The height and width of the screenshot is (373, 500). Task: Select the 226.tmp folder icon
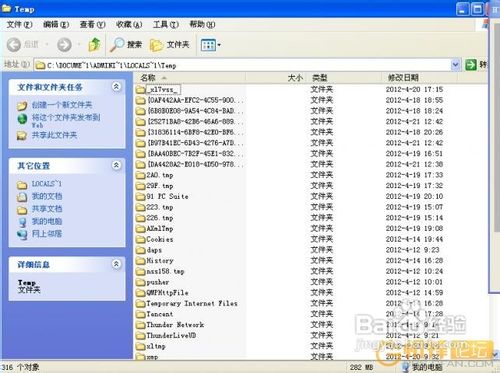(141, 218)
